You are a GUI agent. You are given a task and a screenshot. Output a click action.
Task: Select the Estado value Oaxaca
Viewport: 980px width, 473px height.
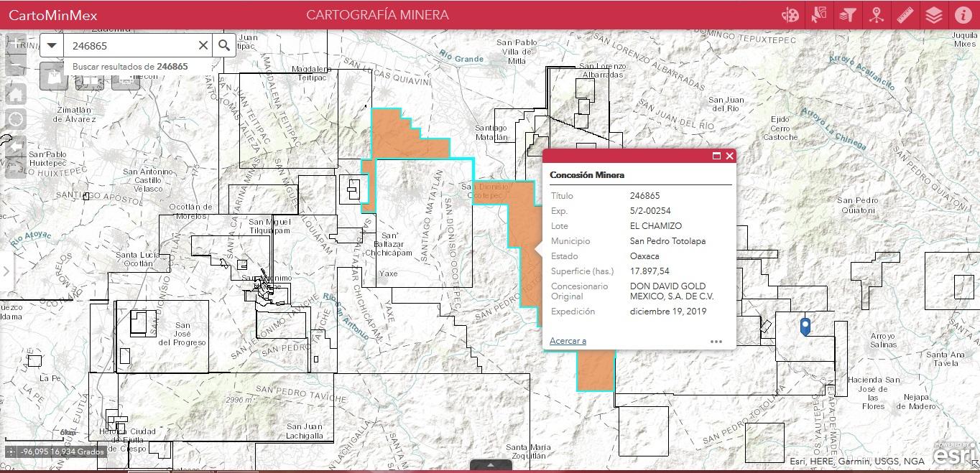pyautogui.click(x=644, y=256)
